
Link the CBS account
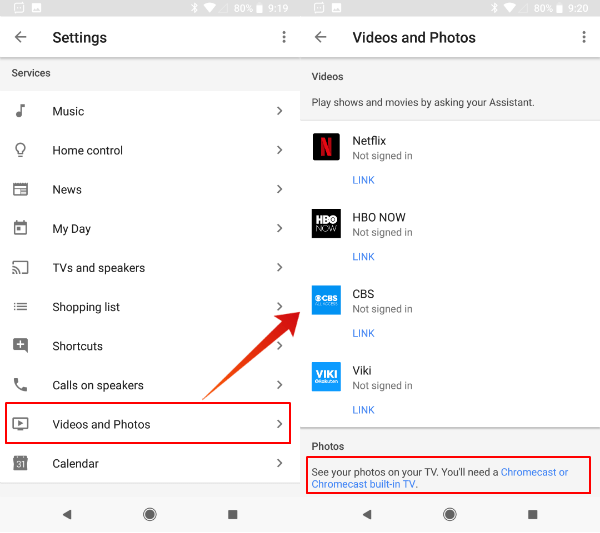pos(363,333)
